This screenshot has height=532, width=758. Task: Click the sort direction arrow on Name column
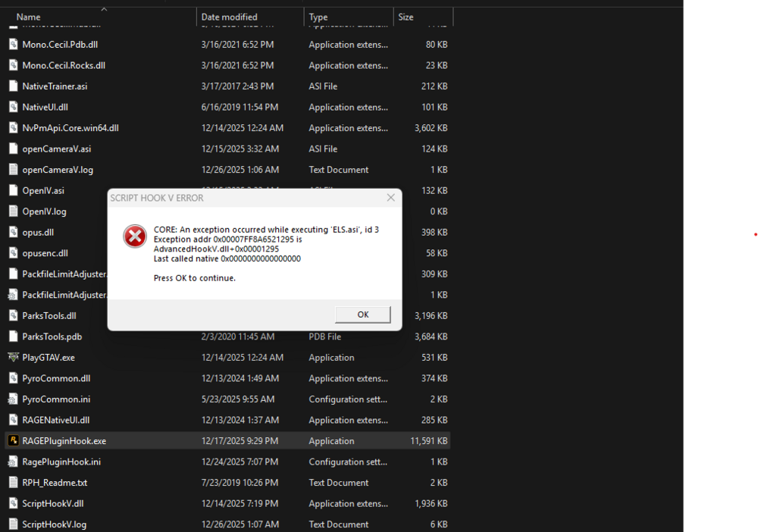point(102,9)
